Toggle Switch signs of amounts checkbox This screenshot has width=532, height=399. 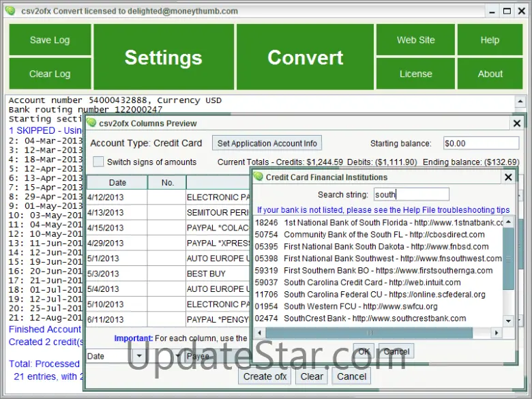tap(98, 162)
